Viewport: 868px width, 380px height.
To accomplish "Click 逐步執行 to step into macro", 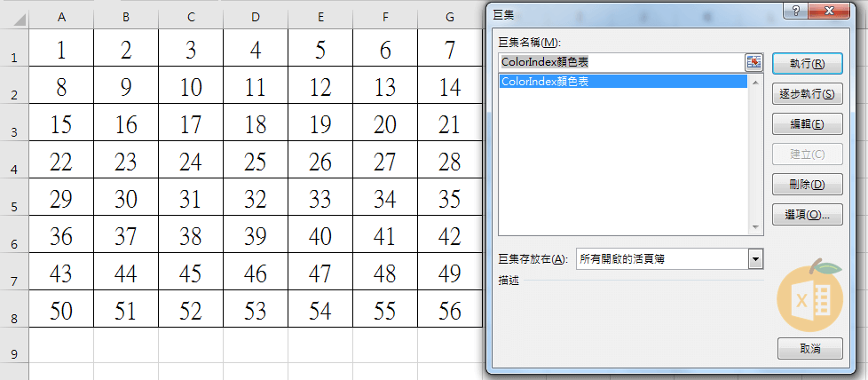I will (x=809, y=93).
